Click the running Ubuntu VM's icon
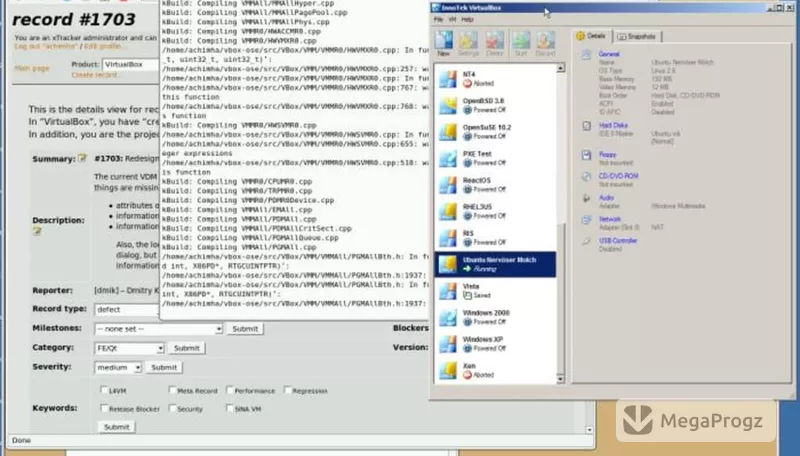Viewport: 800px width, 456px height. tap(447, 264)
